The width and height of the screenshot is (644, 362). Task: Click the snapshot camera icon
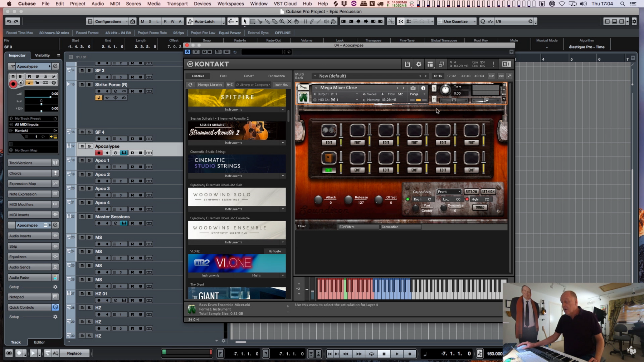[413, 88]
